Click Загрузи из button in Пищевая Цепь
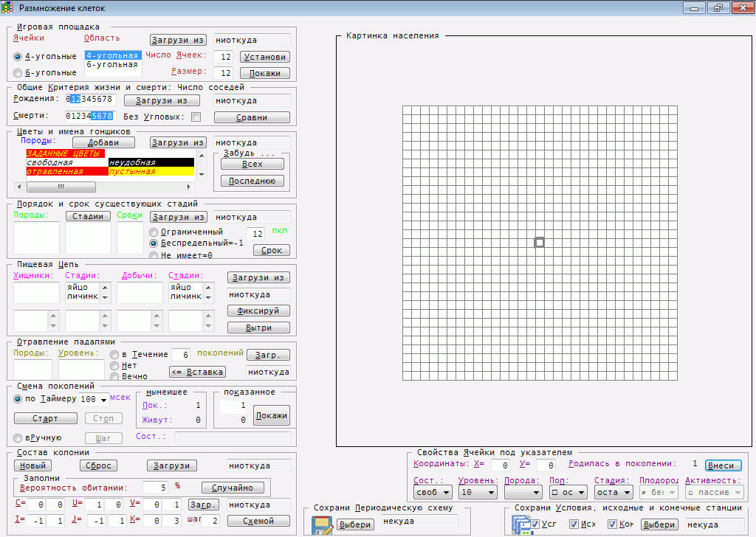The image size is (756, 537). point(258,277)
